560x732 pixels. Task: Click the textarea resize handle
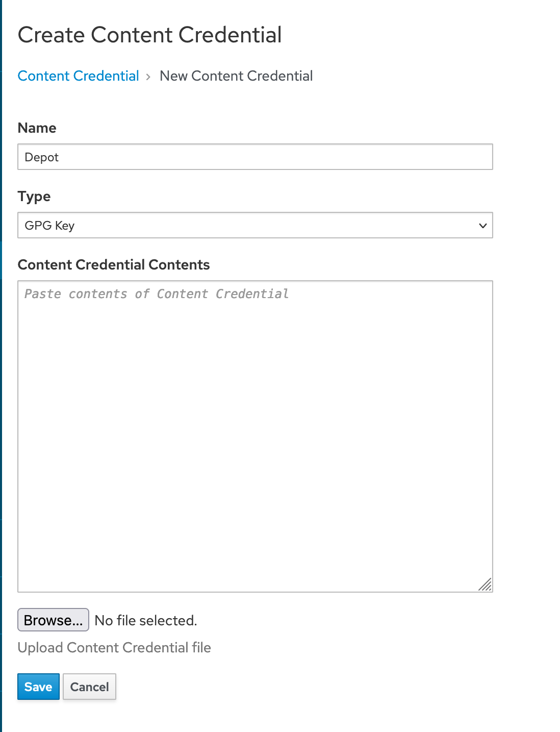point(486,585)
